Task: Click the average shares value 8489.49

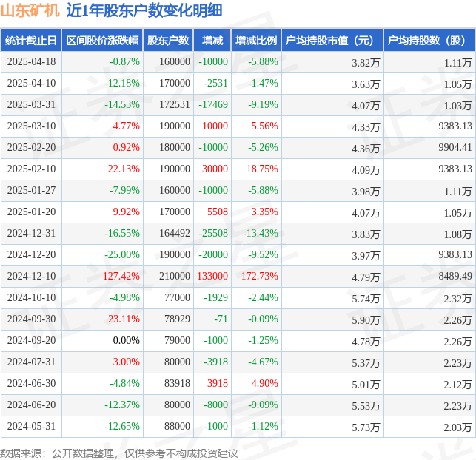Action: pyautogui.click(x=455, y=277)
